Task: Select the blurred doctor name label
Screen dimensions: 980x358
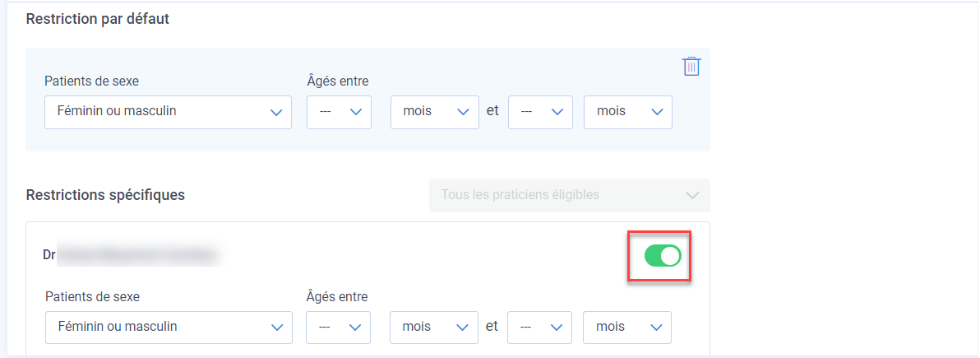Action: tap(132, 255)
